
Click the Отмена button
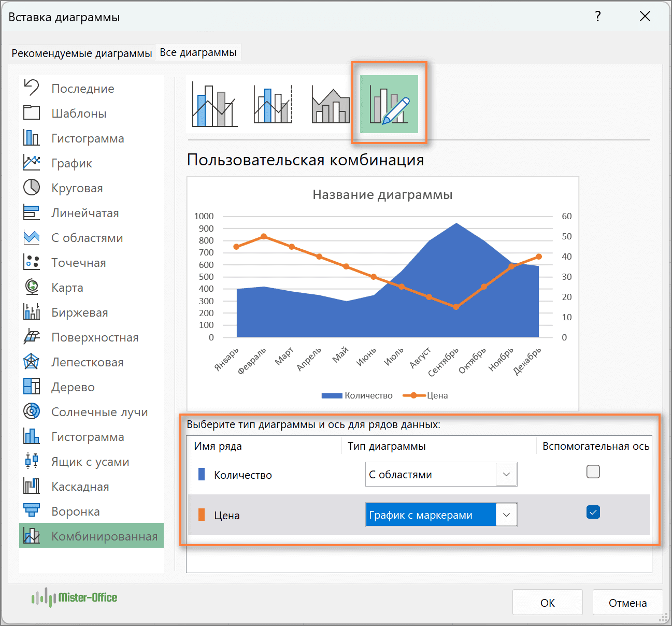[x=627, y=603]
